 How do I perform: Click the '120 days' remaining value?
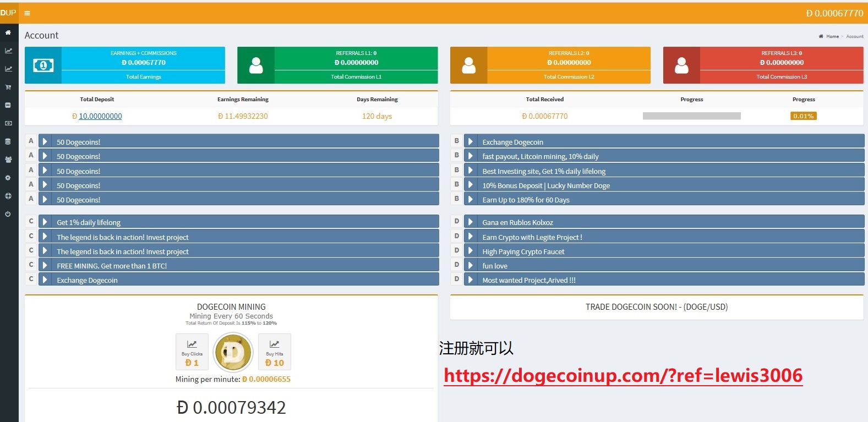pyautogui.click(x=377, y=116)
